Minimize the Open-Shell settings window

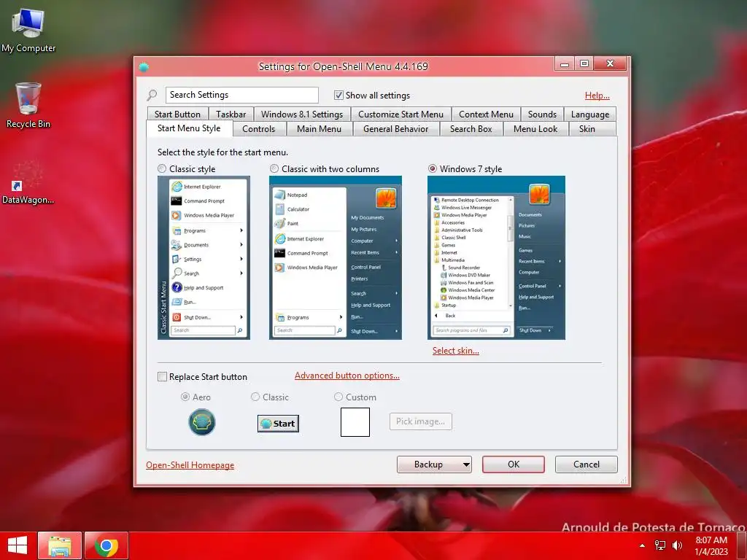pyautogui.click(x=565, y=64)
